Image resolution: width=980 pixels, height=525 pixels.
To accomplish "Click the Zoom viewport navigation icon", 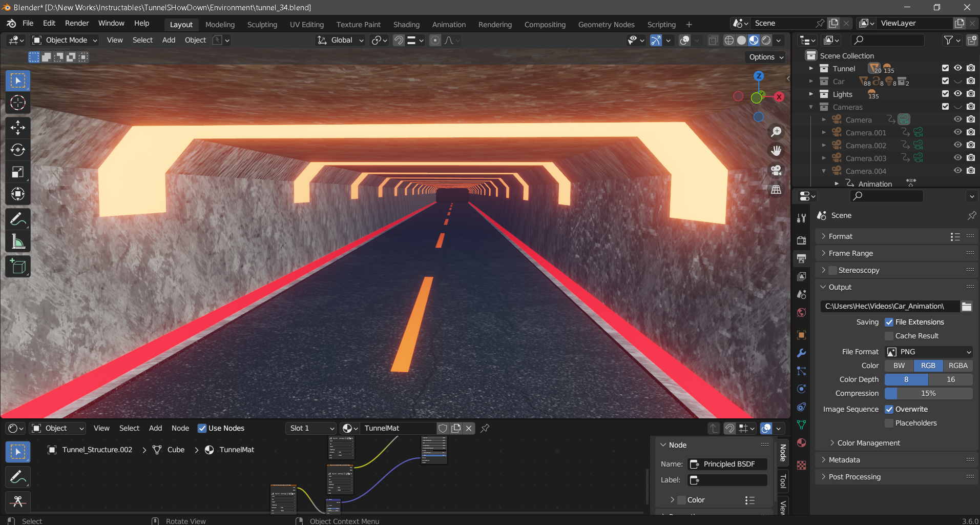I will (x=777, y=132).
